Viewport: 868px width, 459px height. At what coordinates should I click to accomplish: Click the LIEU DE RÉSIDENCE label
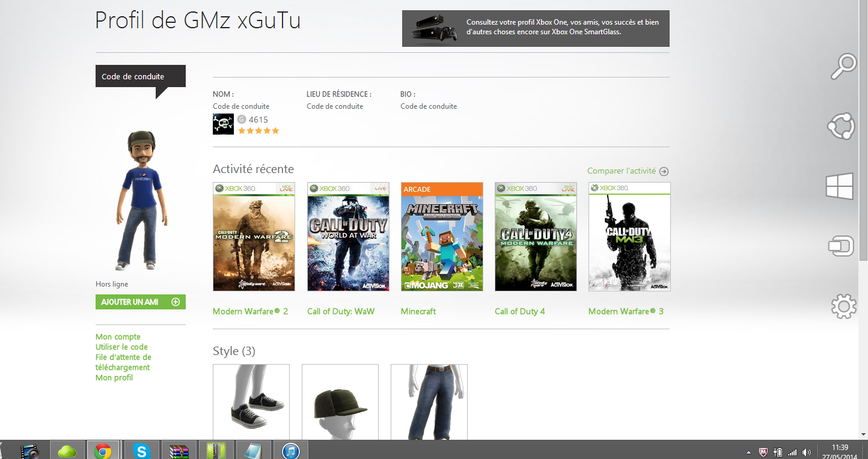(339, 94)
